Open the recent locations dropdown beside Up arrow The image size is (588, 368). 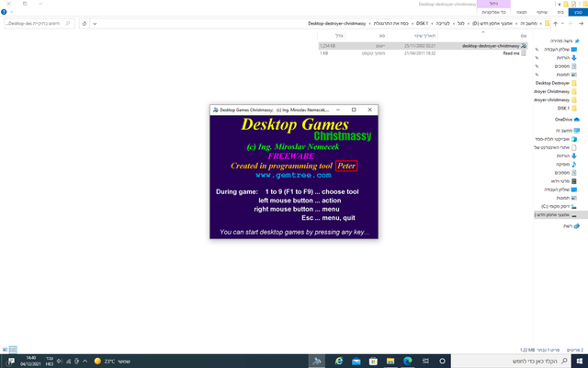[x=562, y=23]
